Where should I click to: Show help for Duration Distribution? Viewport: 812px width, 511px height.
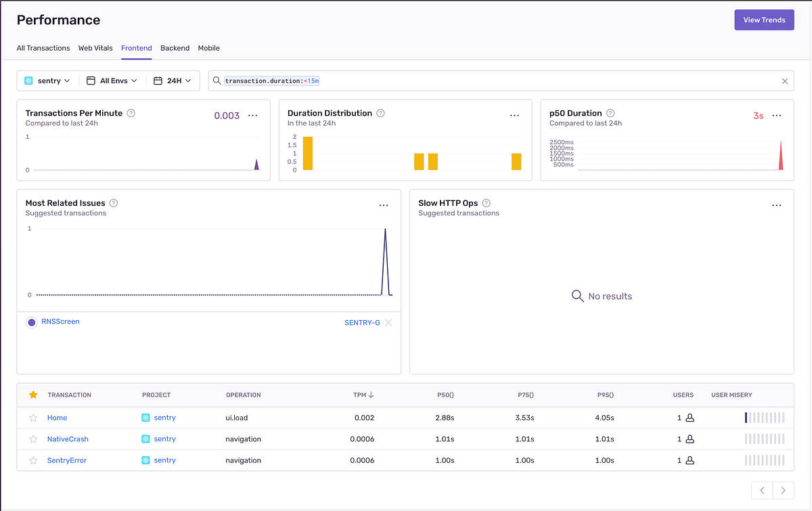coord(381,113)
